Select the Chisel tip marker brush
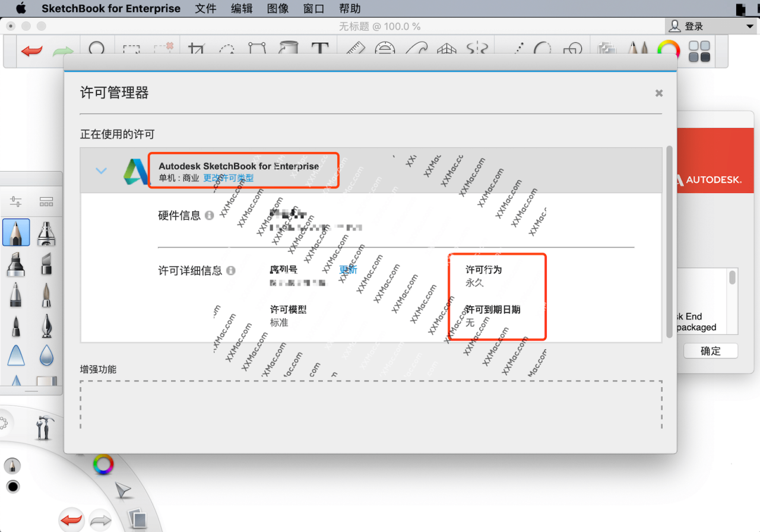The width and height of the screenshot is (760, 532). point(46,263)
